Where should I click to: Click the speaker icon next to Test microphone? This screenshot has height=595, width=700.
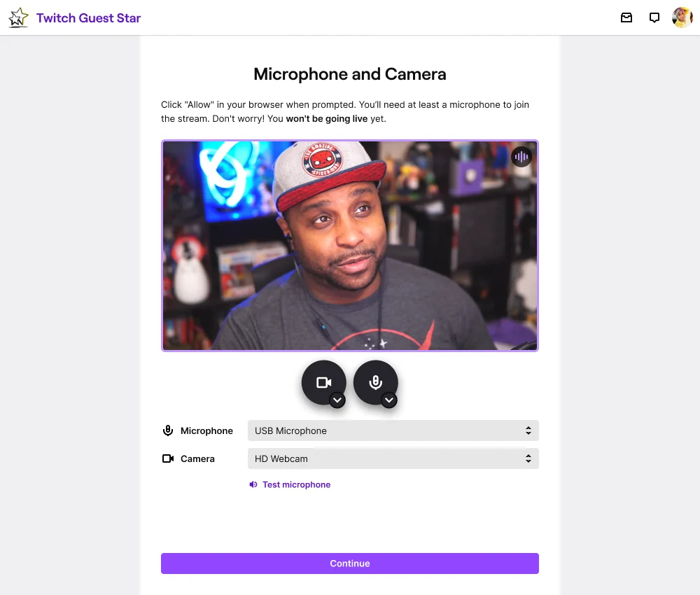pos(253,484)
